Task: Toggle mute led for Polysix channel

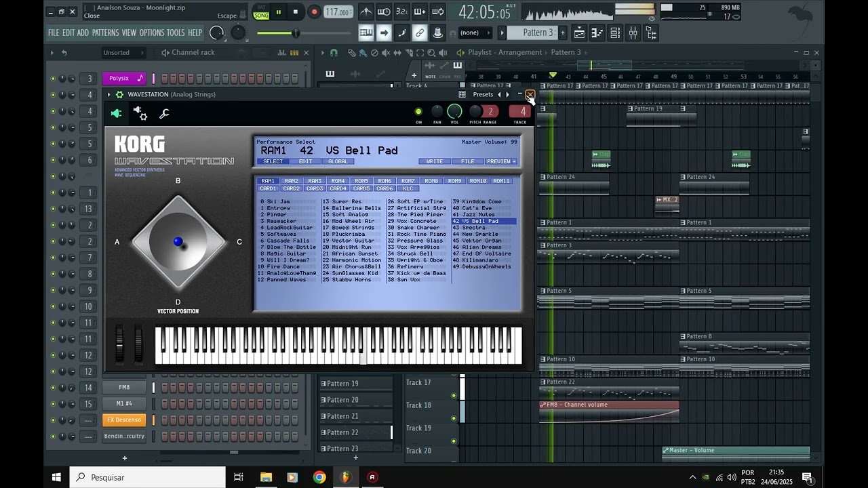Action: (53, 79)
